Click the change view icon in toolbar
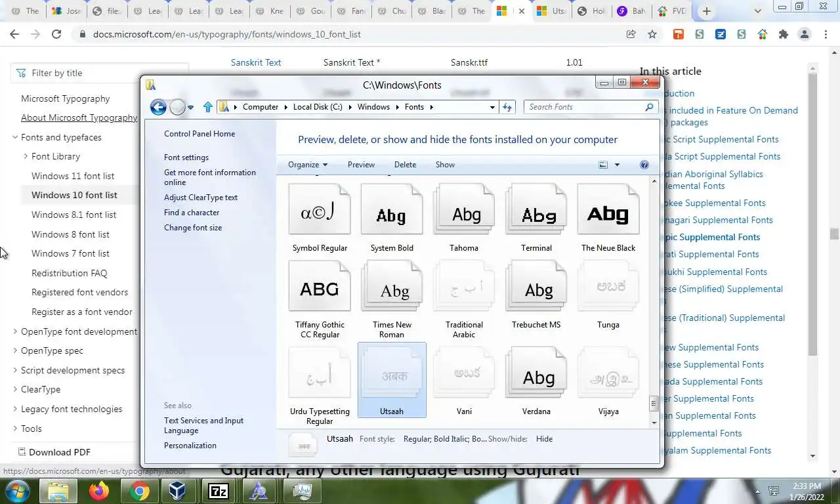The image size is (840, 504). [603, 165]
